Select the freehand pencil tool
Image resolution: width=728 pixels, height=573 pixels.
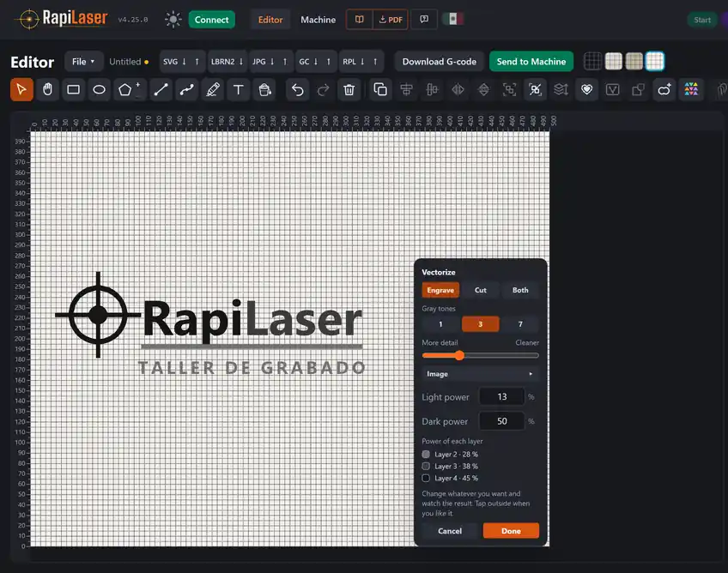coord(213,89)
